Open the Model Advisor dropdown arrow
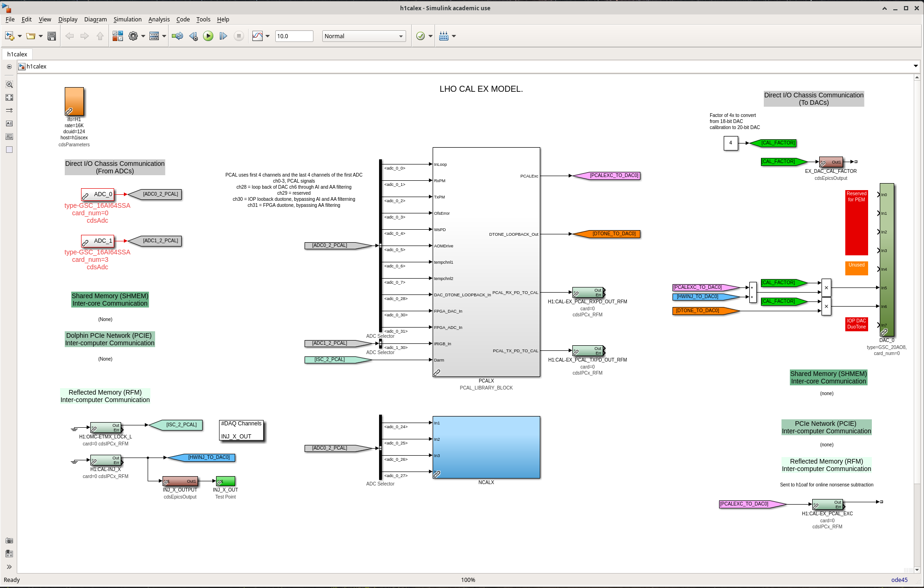This screenshot has height=588, width=924. (x=430, y=36)
